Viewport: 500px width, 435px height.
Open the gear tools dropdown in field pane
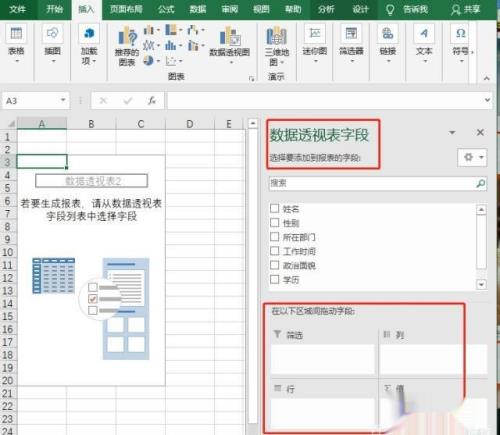tap(473, 157)
